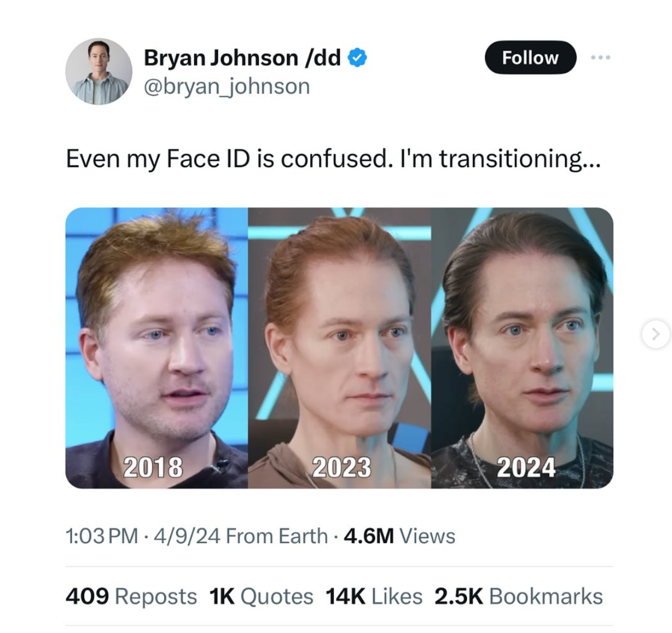Viewport: 672px width, 633px height.
Task: Open the three-dot more options menu
Action: click(600, 57)
